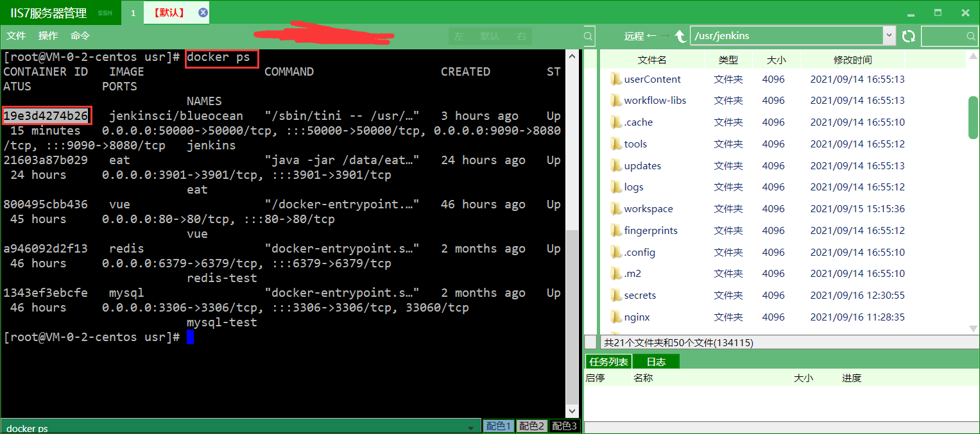The height and width of the screenshot is (434, 980).
Task: Select the .m2 folder icon
Action: pos(616,273)
